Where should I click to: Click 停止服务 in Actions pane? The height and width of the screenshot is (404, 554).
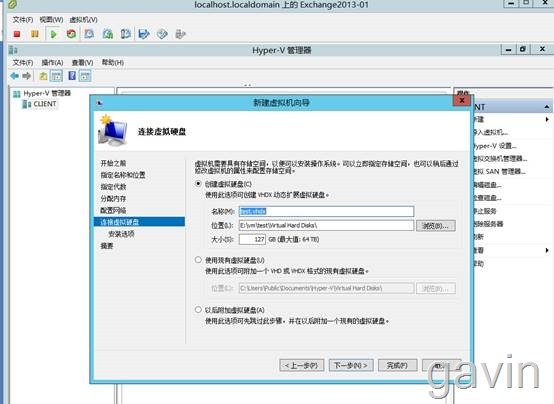pyautogui.click(x=485, y=211)
